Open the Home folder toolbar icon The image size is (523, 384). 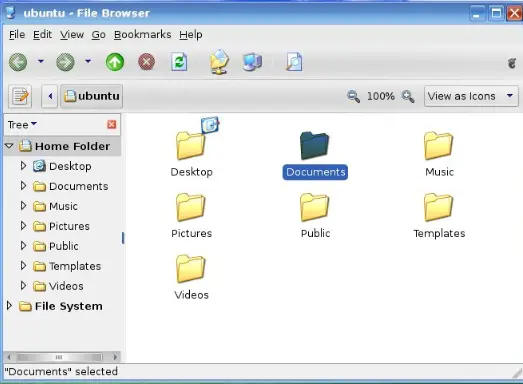click(x=219, y=62)
